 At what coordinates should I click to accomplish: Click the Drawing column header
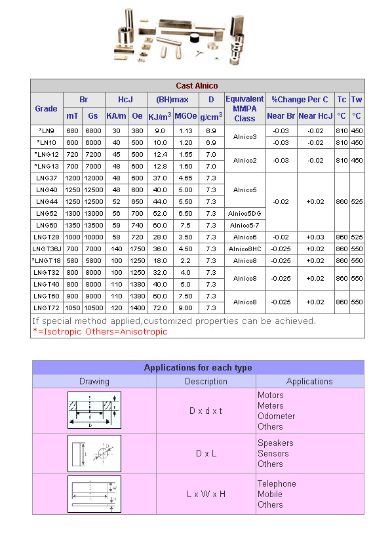(x=94, y=381)
